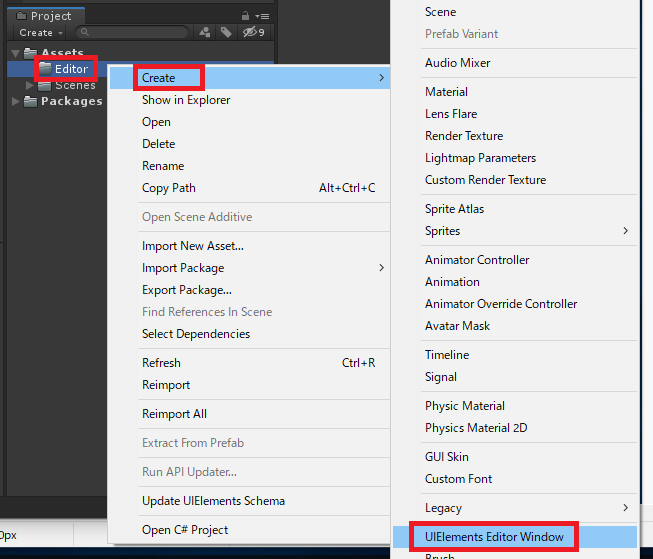Expand the Import Package submenu
This screenshot has height=559, width=653.
tap(250, 268)
